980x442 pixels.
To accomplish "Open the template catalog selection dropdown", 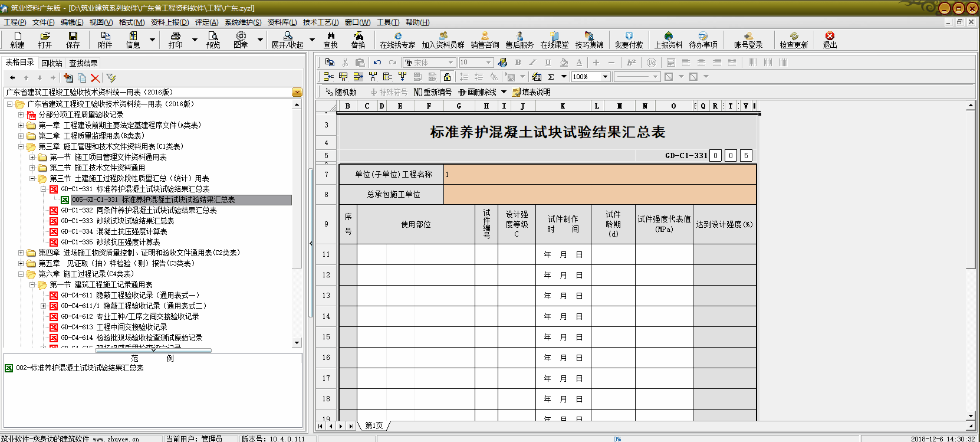I will (297, 92).
